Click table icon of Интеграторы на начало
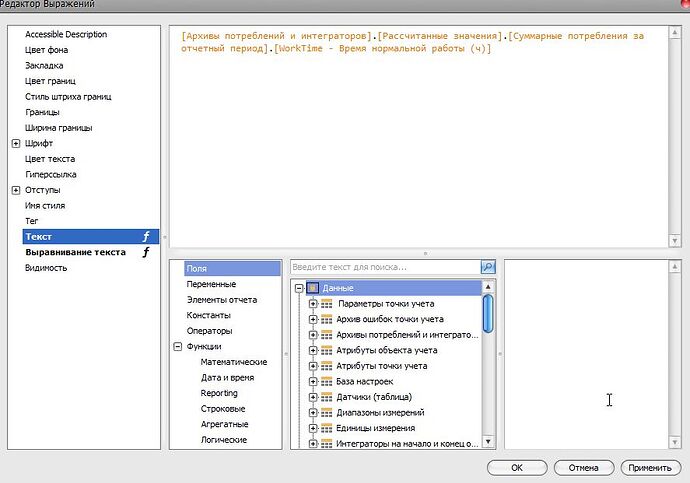 click(327, 444)
